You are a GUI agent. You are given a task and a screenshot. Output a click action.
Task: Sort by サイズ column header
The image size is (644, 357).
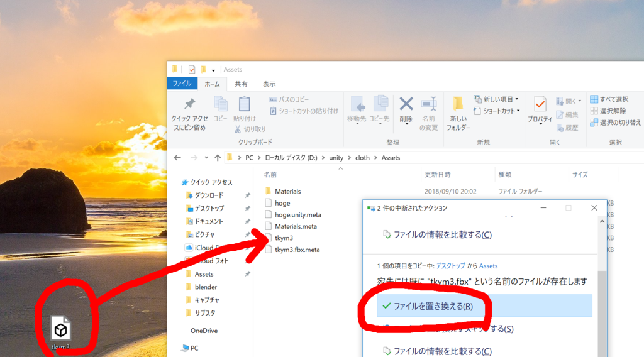click(579, 174)
